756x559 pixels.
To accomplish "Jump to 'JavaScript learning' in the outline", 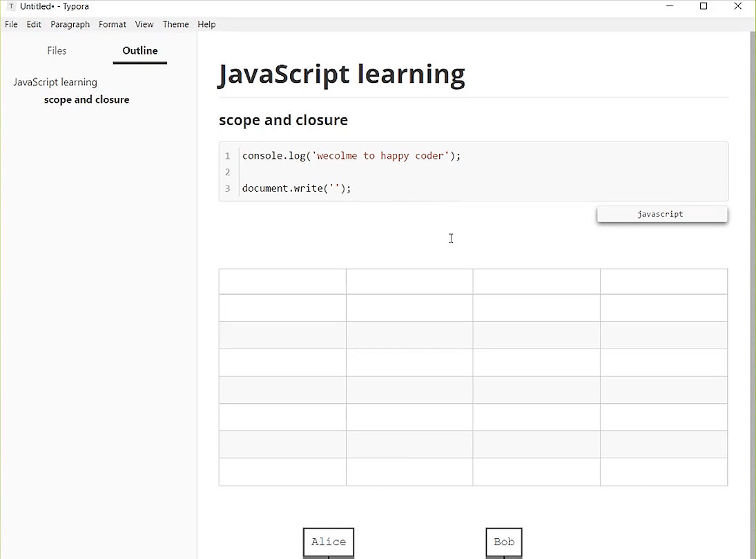I will (55, 82).
